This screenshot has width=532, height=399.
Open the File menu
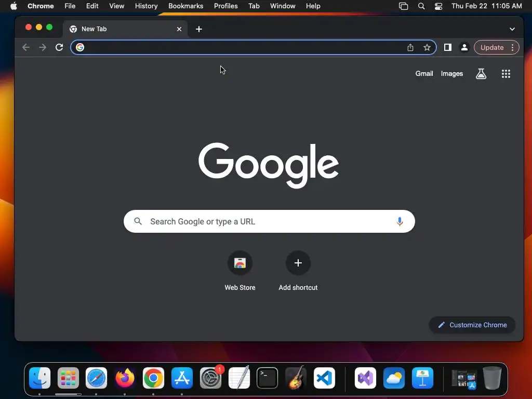tap(70, 6)
